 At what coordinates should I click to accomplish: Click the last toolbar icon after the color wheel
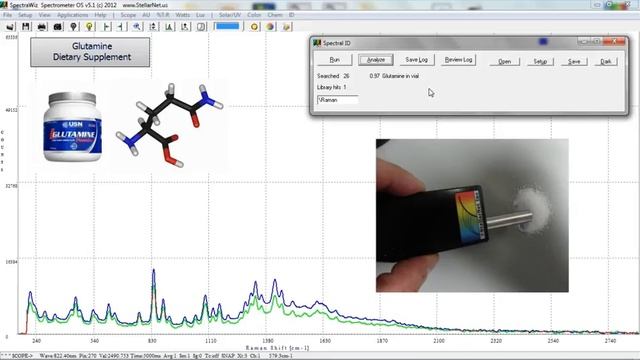click(x=286, y=27)
